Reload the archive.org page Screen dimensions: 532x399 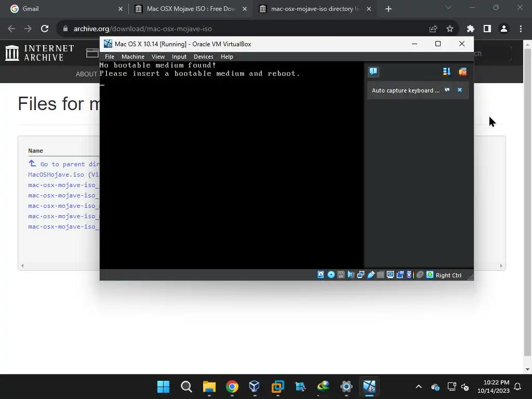(x=45, y=29)
